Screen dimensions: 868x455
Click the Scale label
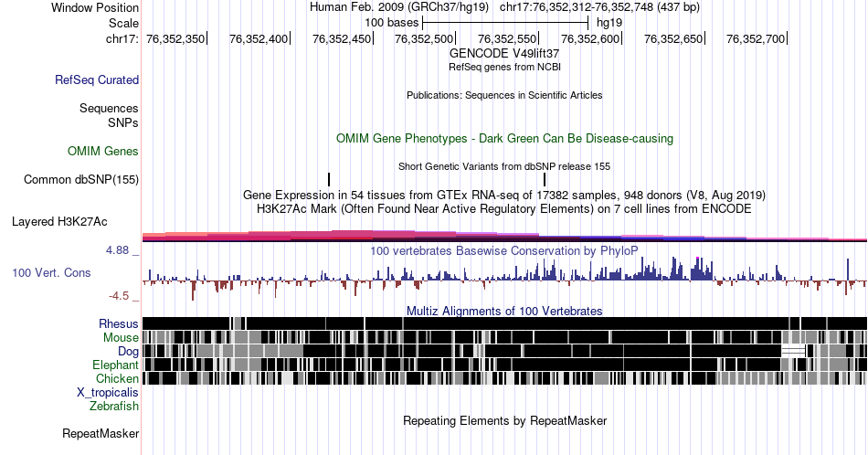[123, 23]
